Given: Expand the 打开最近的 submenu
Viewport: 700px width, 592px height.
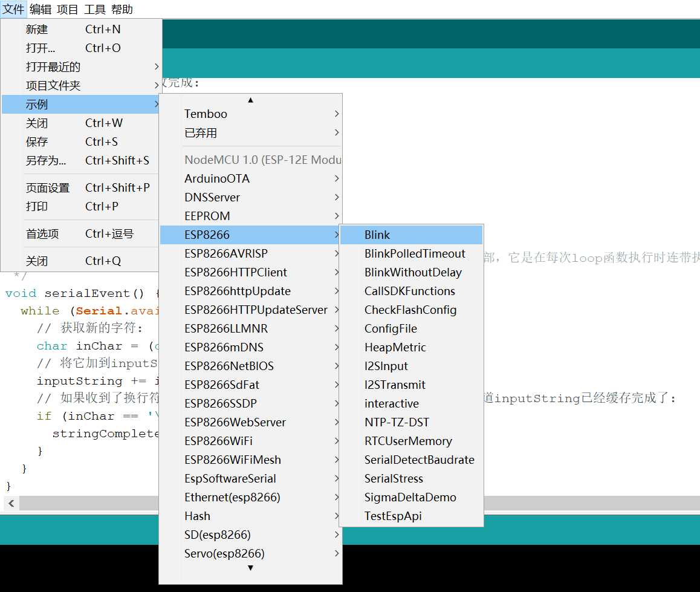Looking at the screenshot, I should click(81, 67).
